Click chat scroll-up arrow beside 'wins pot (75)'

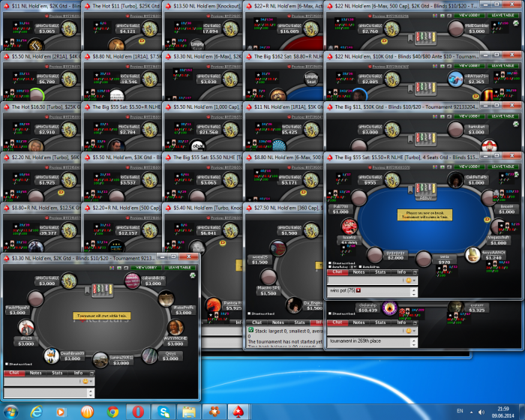tap(414, 289)
